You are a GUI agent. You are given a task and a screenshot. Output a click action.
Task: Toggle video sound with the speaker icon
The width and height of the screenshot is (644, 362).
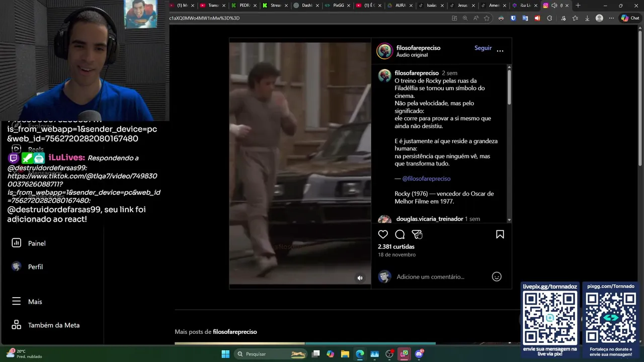click(x=360, y=278)
